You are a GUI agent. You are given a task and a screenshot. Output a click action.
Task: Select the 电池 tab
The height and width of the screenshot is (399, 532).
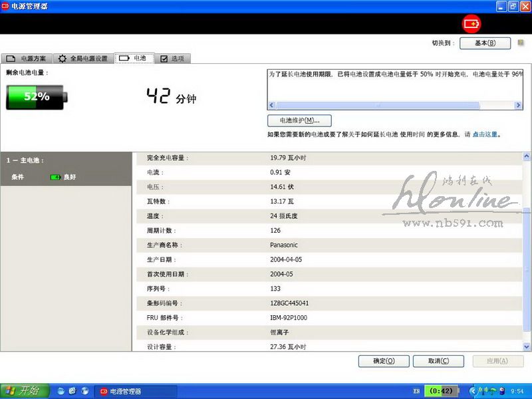pyautogui.click(x=133, y=59)
